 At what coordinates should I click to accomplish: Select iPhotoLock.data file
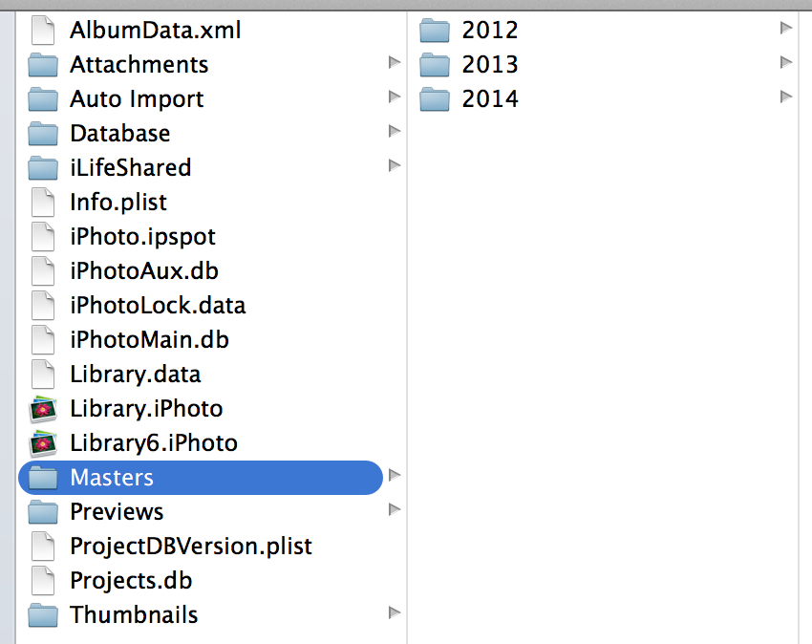[x=158, y=306]
